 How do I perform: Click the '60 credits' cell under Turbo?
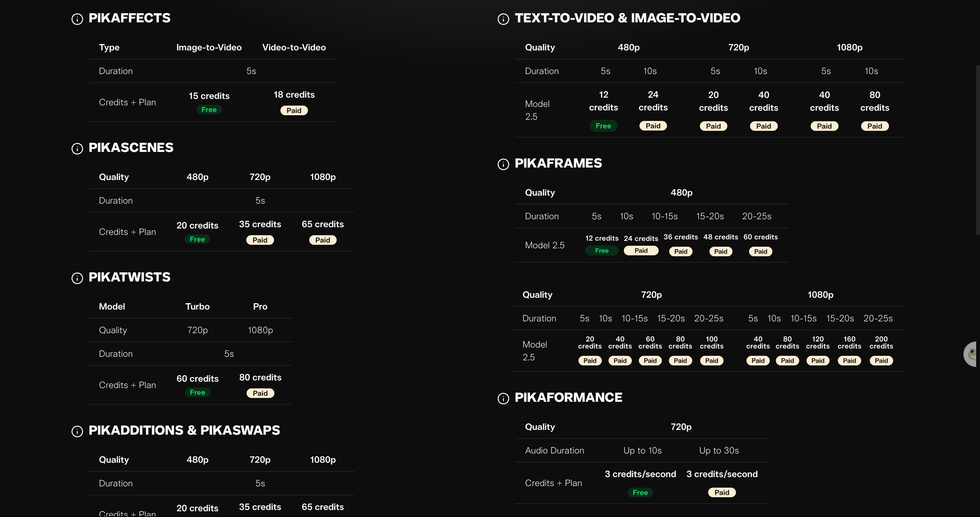click(x=197, y=378)
